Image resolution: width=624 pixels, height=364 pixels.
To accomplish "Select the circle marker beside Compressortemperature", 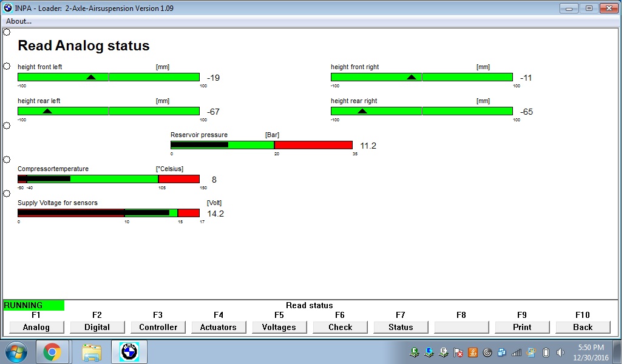I will point(7,160).
